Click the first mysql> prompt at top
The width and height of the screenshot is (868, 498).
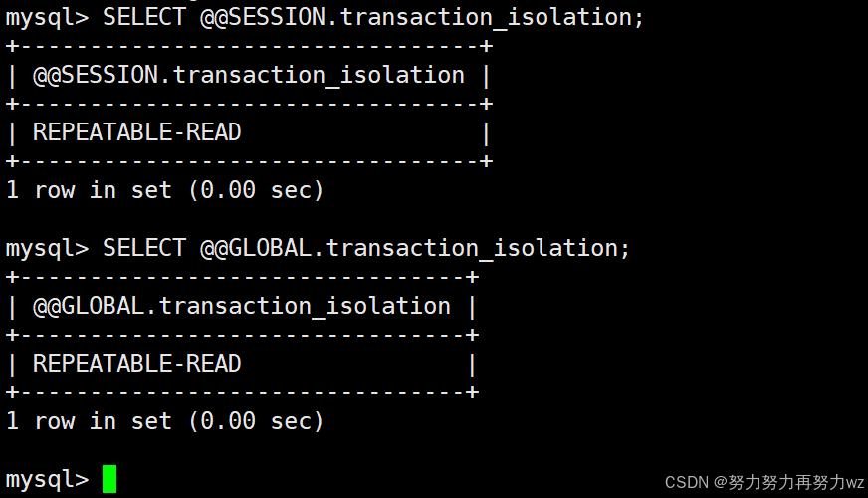click(47, 18)
